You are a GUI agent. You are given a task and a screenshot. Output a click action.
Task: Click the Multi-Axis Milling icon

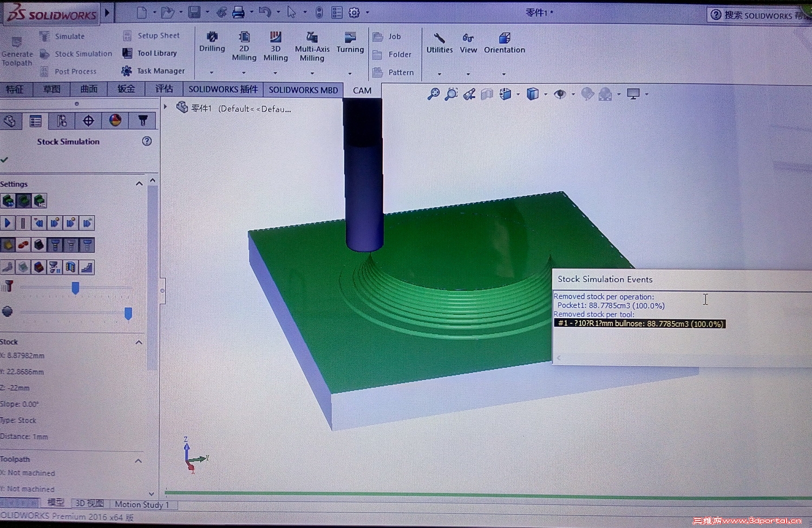312,37
